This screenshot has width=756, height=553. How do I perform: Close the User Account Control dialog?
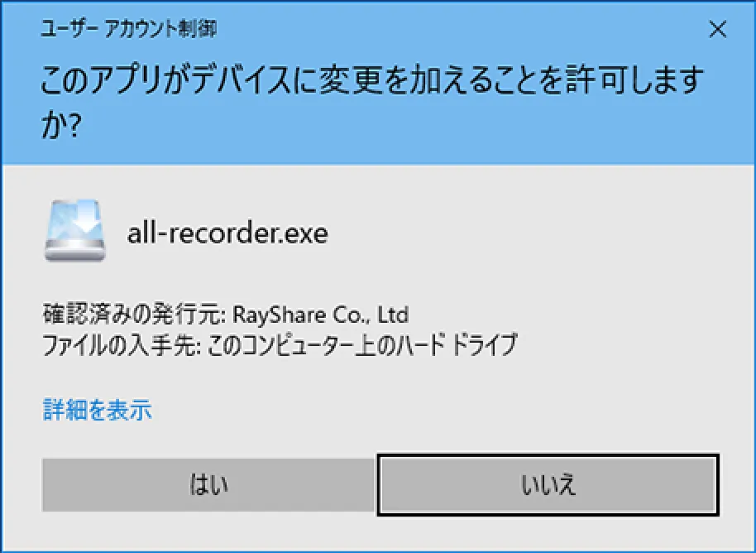tap(717, 30)
